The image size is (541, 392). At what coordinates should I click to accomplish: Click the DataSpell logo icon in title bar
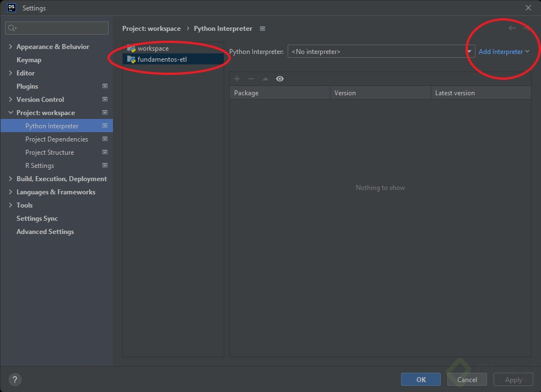pyautogui.click(x=12, y=8)
